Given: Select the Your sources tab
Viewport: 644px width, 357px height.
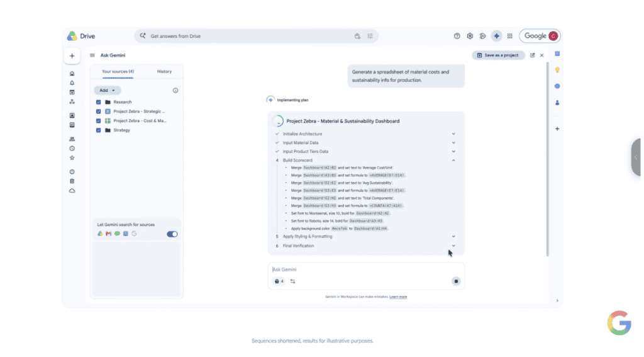Looking at the screenshot, I should click(118, 72).
